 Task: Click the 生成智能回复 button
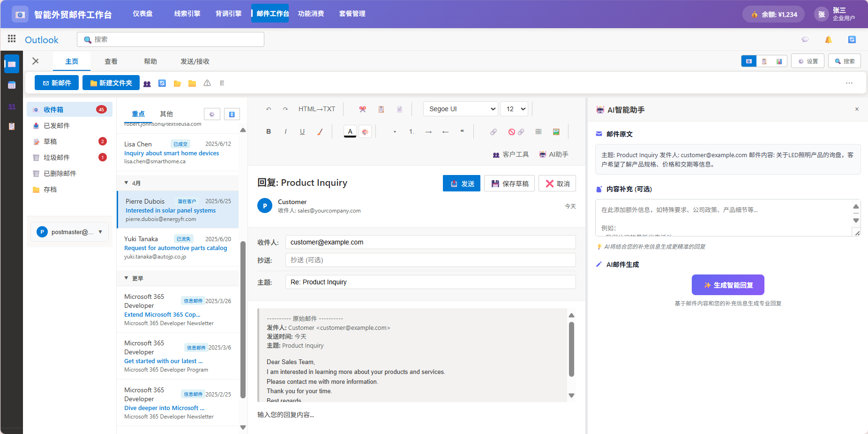(x=728, y=285)
